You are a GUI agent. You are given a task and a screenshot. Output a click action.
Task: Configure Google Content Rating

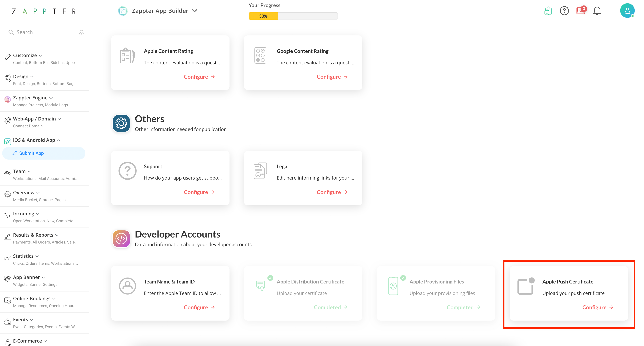pos(332,77)
